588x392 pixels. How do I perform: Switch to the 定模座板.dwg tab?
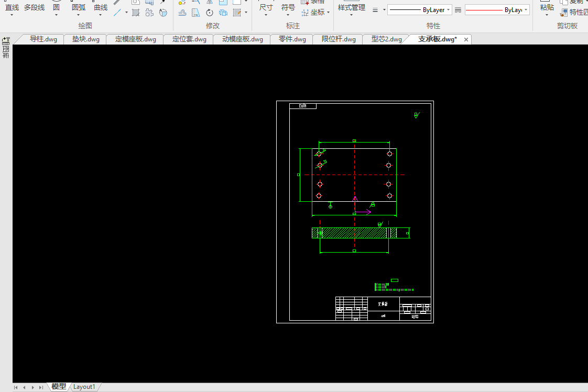click(135, 39)
